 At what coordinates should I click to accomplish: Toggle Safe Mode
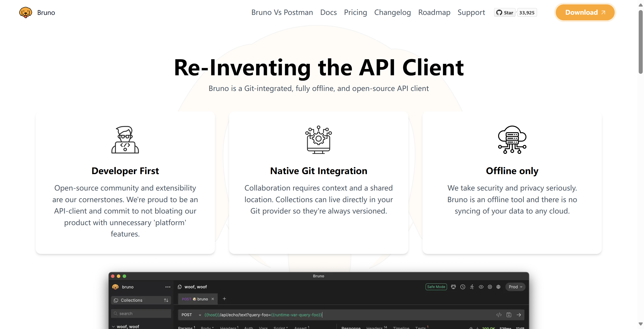(436, 287)
